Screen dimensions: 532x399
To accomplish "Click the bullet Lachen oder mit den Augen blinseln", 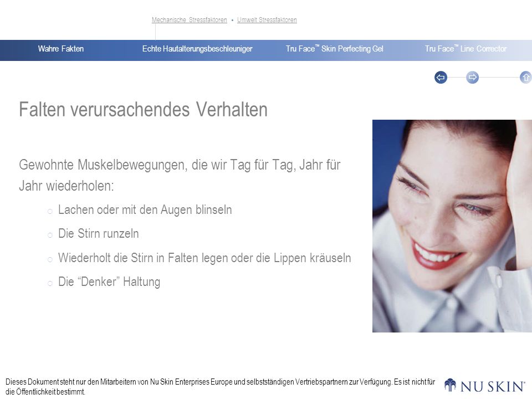I will (145, 209).
